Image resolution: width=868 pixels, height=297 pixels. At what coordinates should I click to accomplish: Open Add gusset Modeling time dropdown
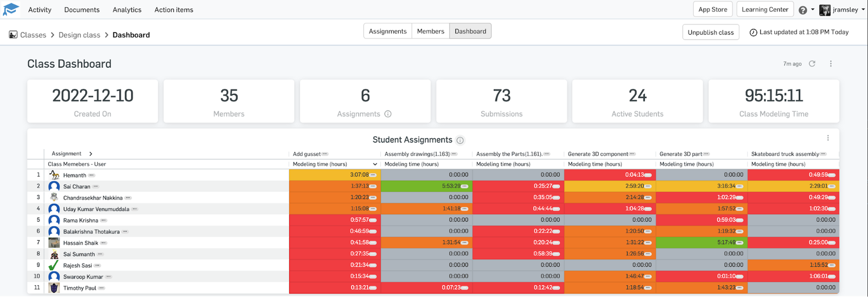(x=374, y=164)
